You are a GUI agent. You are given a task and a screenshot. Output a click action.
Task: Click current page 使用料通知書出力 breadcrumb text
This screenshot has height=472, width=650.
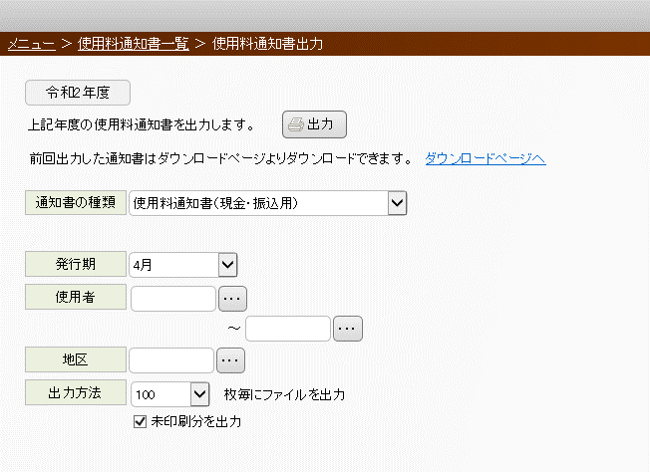[268, 44]
